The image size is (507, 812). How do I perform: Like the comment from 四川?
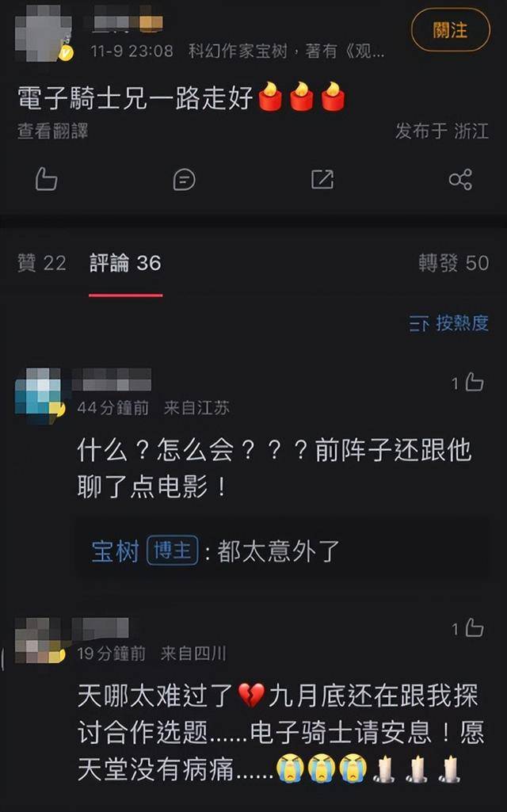(474, 627)
